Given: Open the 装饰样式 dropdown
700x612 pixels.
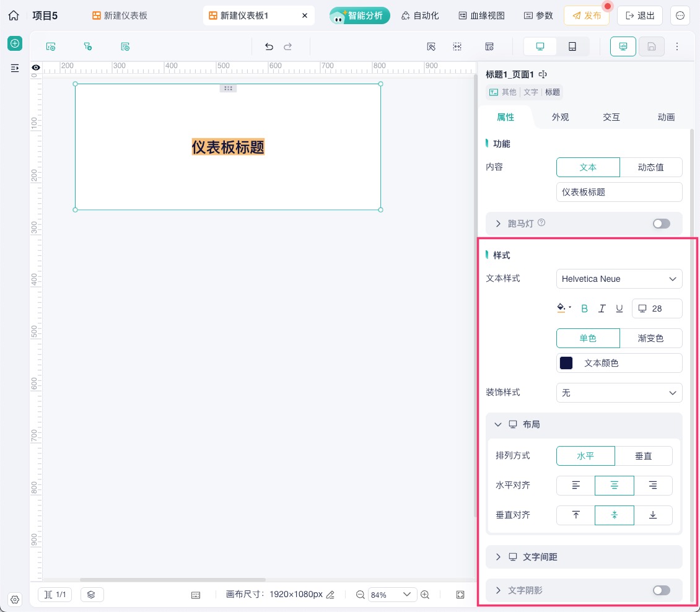Looking at the screenshot, I should (x=619, y=393).
